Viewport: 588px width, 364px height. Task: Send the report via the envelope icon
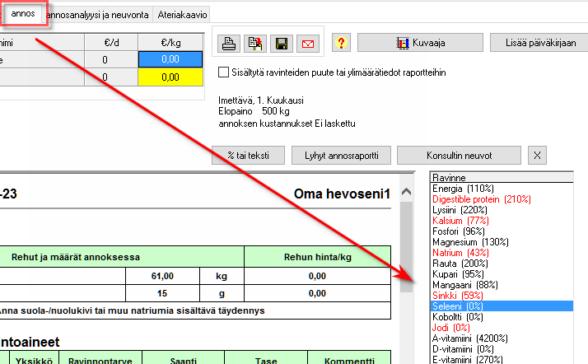tap(308, 44)
